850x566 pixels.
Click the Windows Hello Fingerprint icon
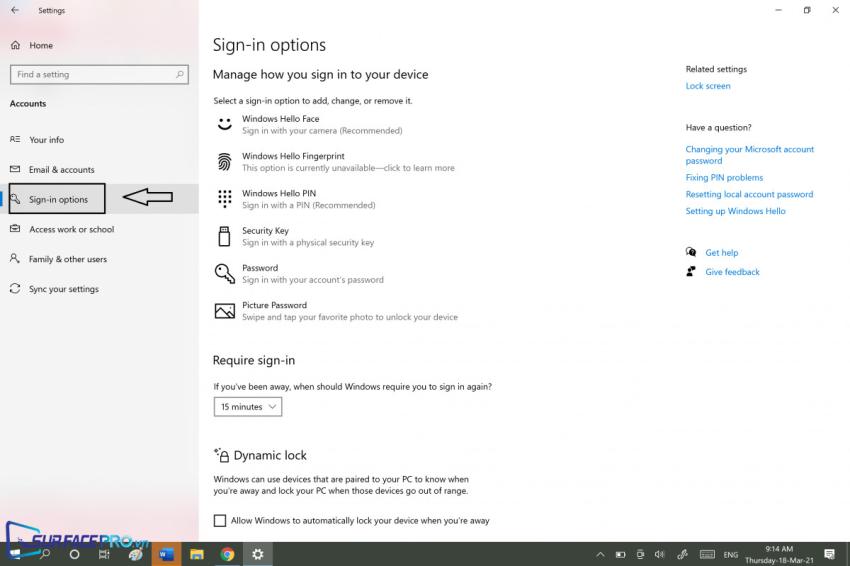[224, 162]
